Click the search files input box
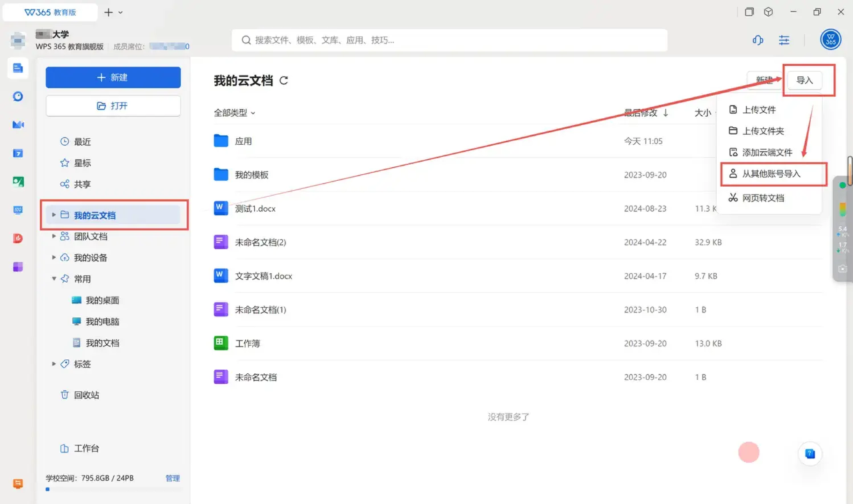Image resolution: width=853 pixels, height=504 pixels. point(450,40)
